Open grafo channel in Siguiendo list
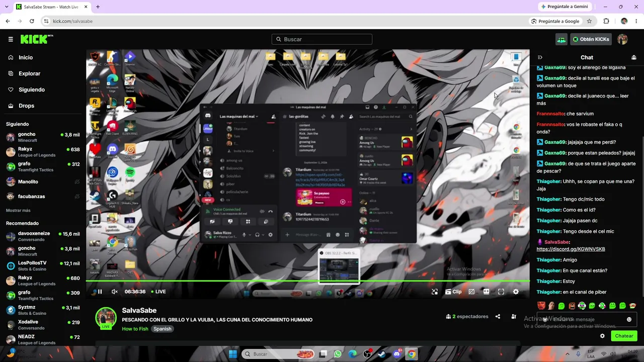This screenshot has width=644, height=362. [43, 166]
